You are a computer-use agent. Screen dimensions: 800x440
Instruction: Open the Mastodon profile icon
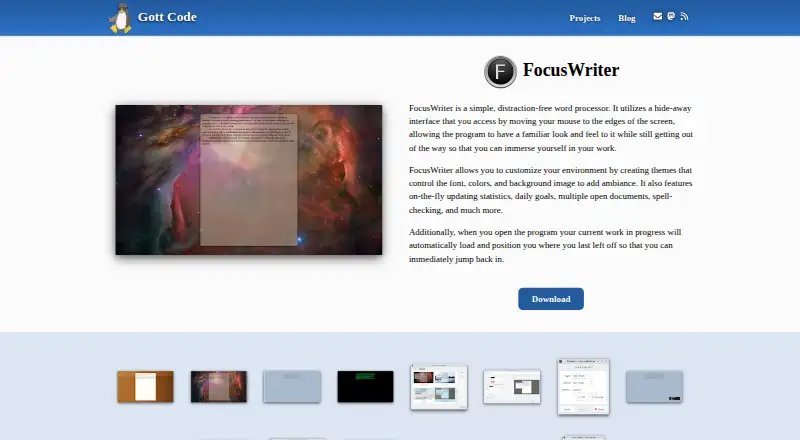click(x=671, y=16)
